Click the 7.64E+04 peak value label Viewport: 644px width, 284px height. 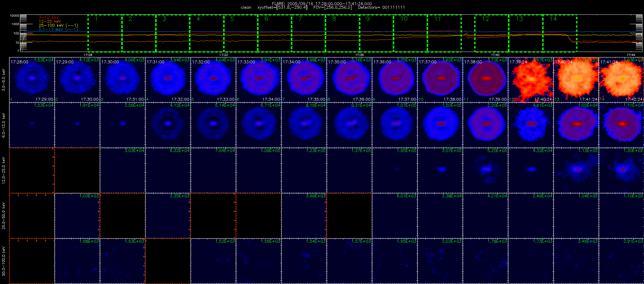[225, 150]
